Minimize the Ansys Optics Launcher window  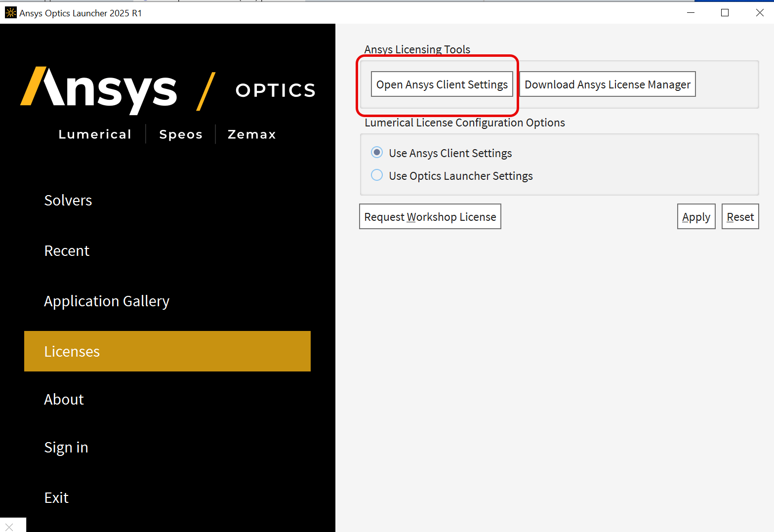[x=691, y=13]
